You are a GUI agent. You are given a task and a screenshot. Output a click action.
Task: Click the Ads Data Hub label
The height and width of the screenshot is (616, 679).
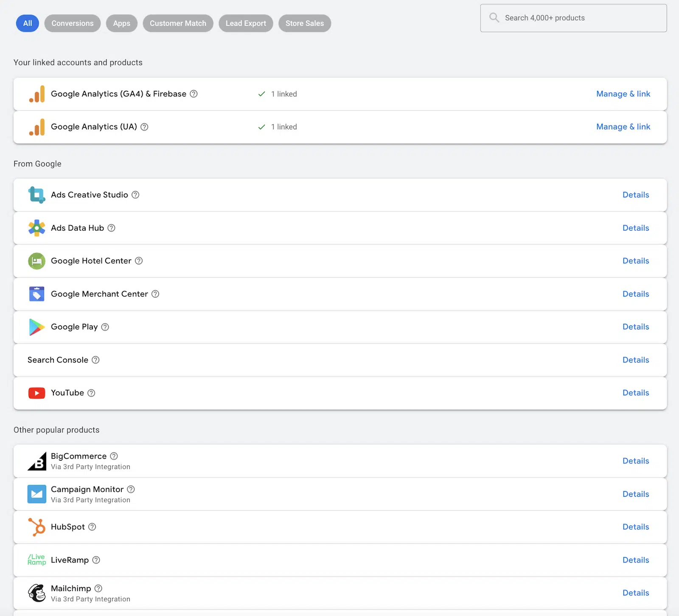(77, 228)
